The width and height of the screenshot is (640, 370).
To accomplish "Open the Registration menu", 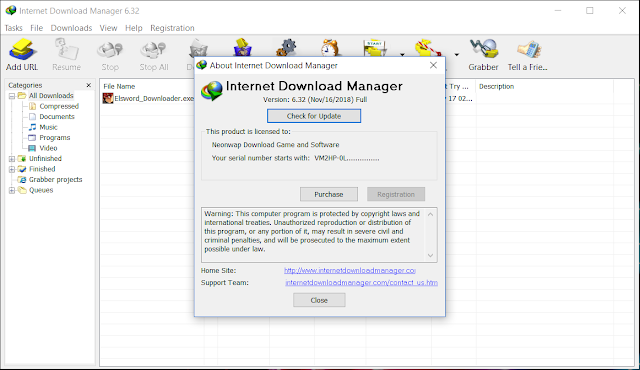I will [172, 28].
